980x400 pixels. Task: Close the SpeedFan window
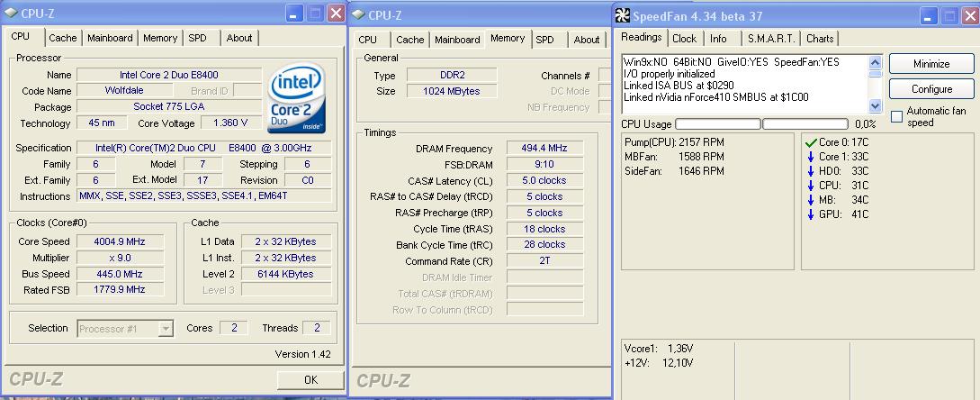(968, 15)
